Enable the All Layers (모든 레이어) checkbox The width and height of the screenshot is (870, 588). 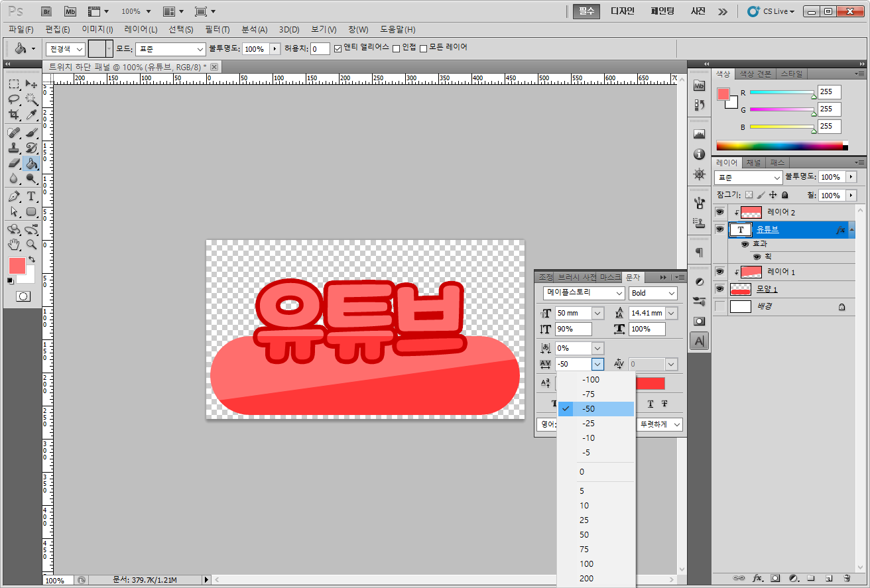point(423,48)
